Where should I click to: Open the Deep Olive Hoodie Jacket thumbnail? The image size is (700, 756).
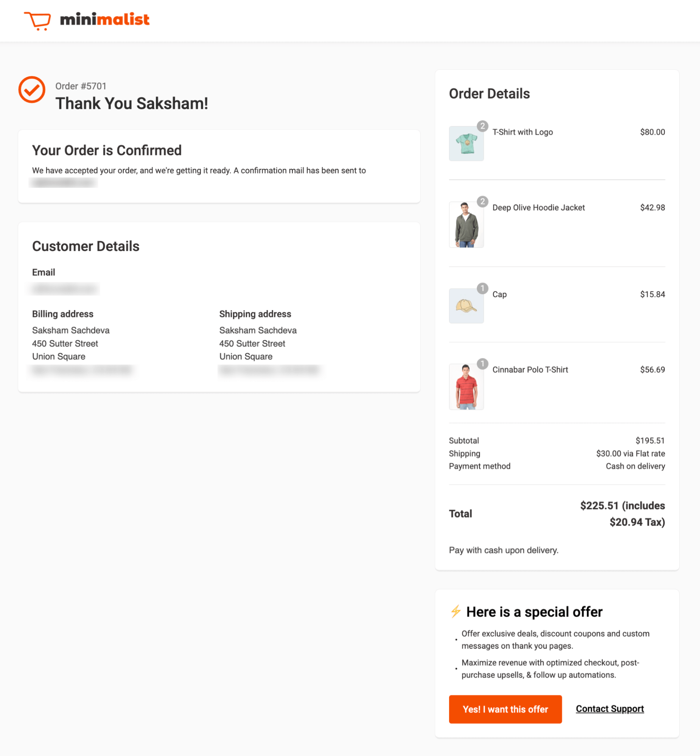pyautogui.click(x=466, y=225)
